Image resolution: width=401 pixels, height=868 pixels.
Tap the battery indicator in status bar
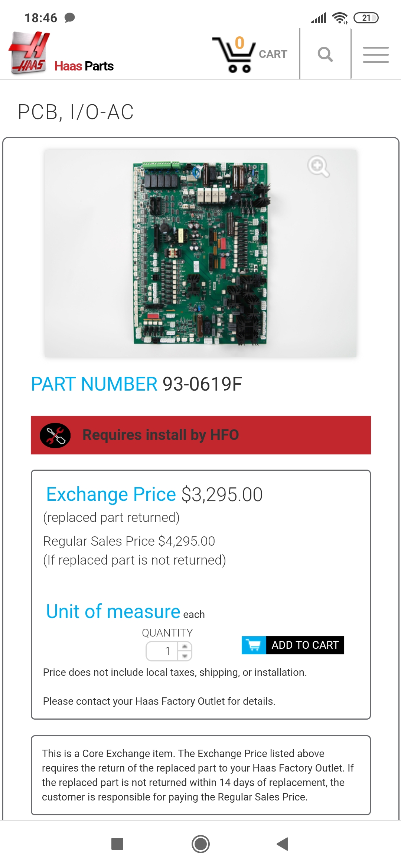click(x=366, y=18)
